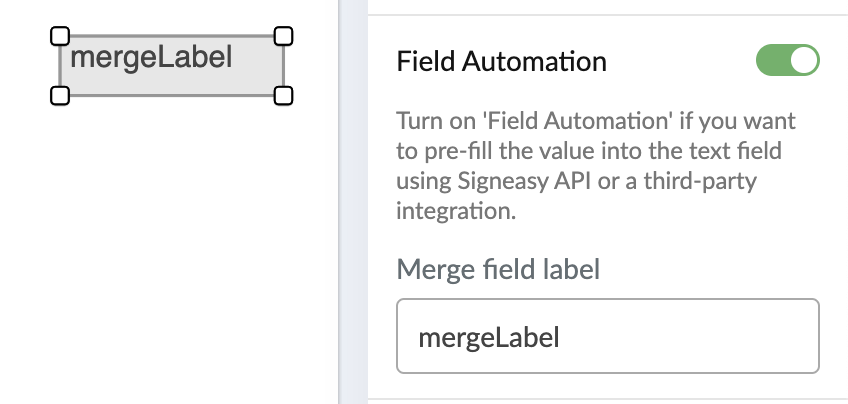Click the top-left resize handle of mergeLabel field
The width and height of the screenshot is (848, 404).
59,37
